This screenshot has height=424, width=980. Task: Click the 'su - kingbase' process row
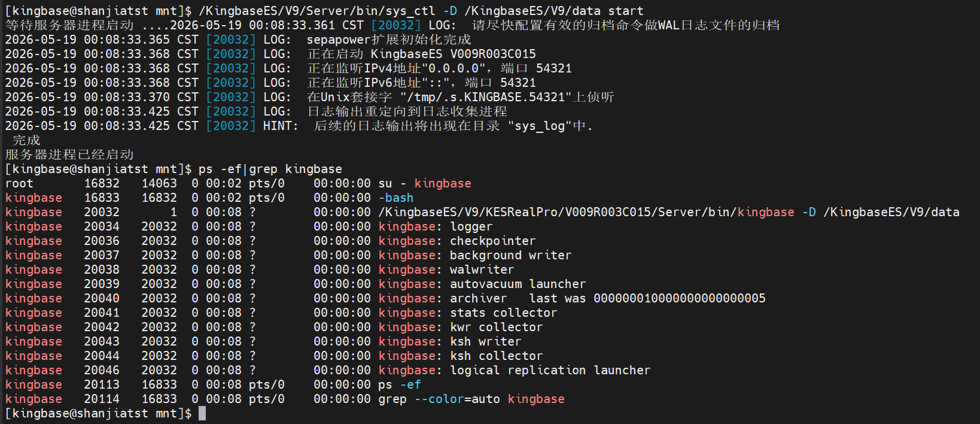tap(238, 183)
